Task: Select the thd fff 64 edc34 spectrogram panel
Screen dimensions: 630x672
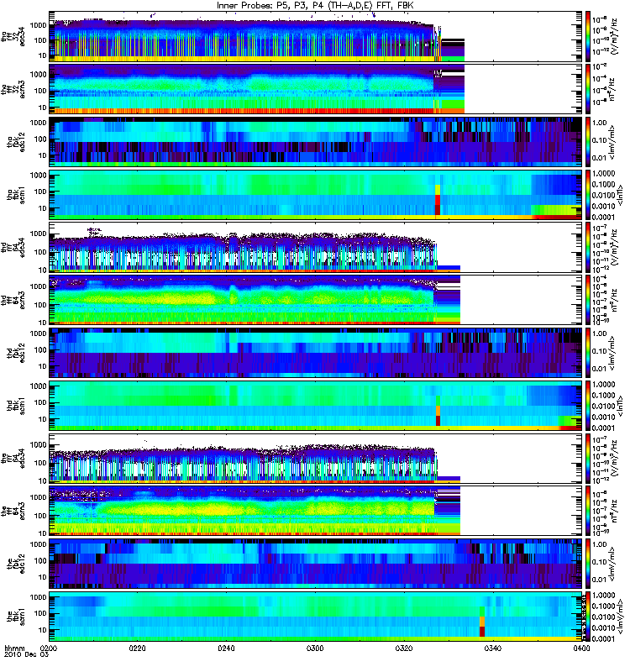Action: pyautogui.click(x=316, y=248)
